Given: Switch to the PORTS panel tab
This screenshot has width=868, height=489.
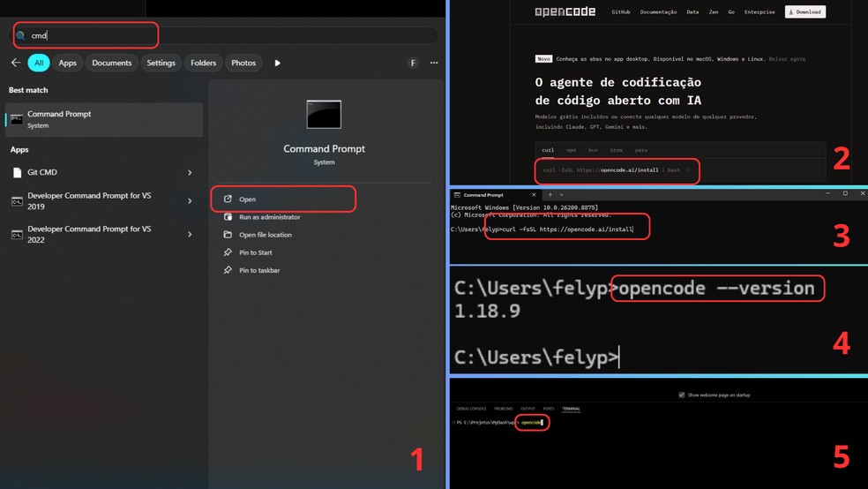Looking at the screenshot, I should (549, 409).
